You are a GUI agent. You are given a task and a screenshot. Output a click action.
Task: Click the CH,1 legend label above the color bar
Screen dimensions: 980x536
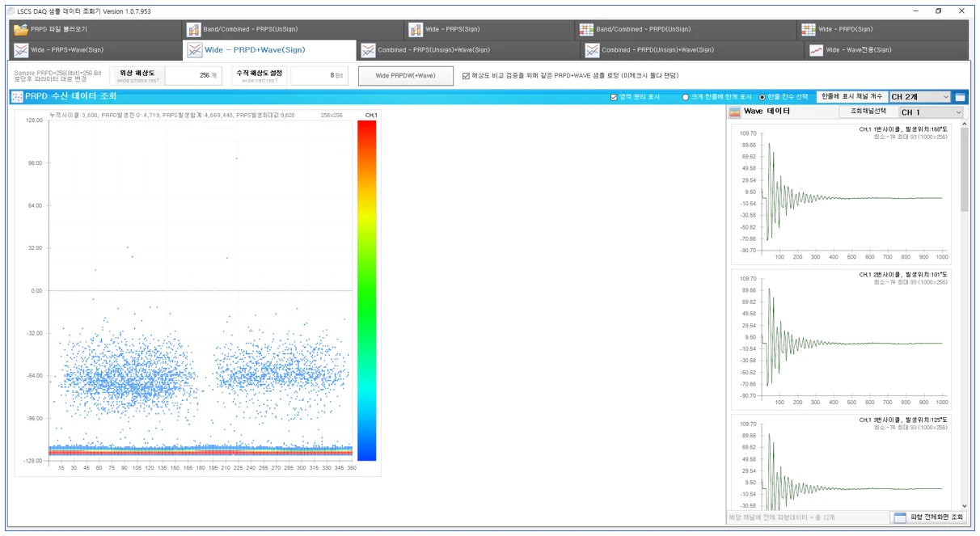coord(370,115)
